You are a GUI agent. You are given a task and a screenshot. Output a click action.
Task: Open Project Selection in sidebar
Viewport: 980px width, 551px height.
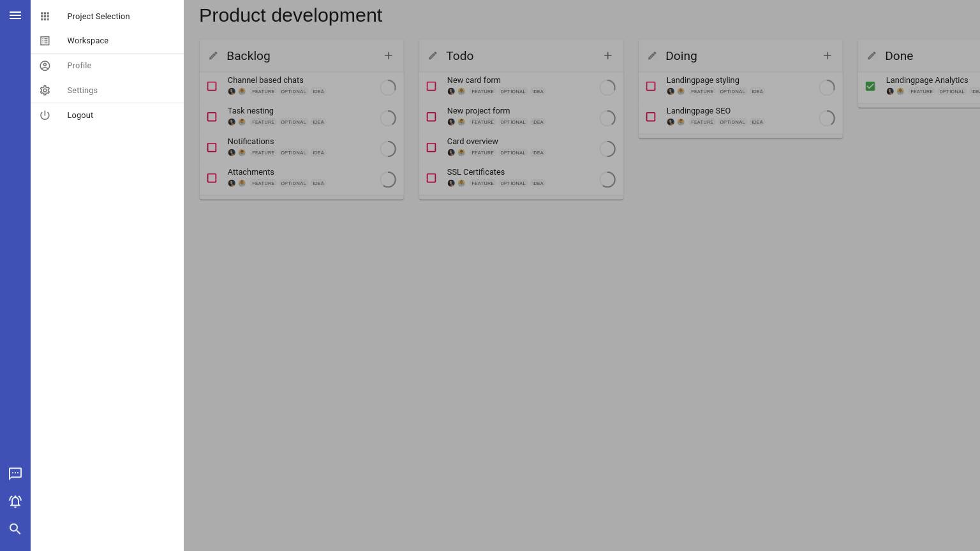coord(98,17)
